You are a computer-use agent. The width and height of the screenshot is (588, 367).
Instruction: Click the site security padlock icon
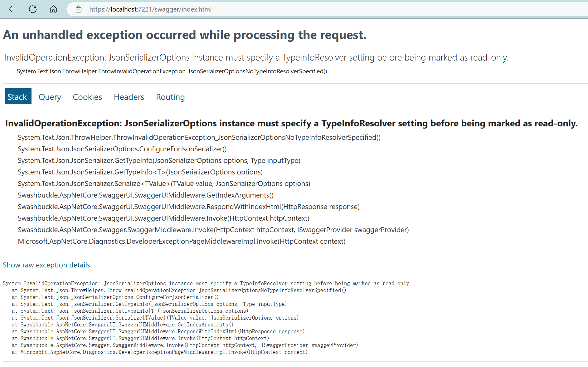click(78, 9)
